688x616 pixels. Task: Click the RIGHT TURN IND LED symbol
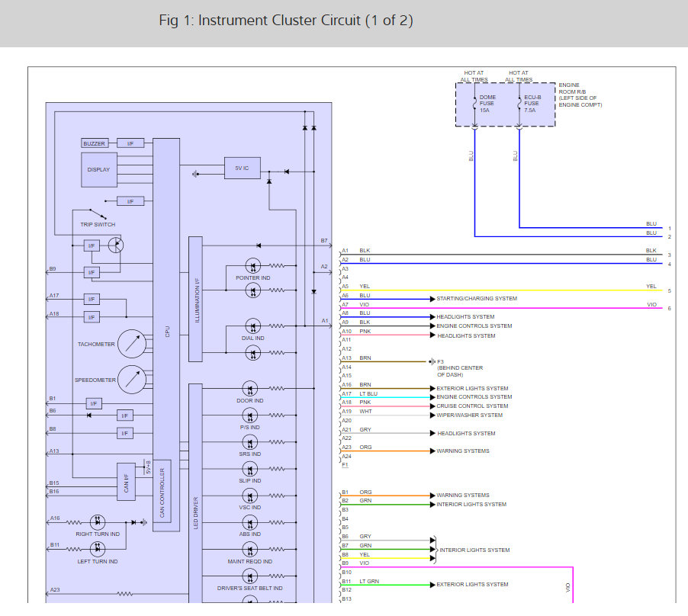click(x=98, y=522)
